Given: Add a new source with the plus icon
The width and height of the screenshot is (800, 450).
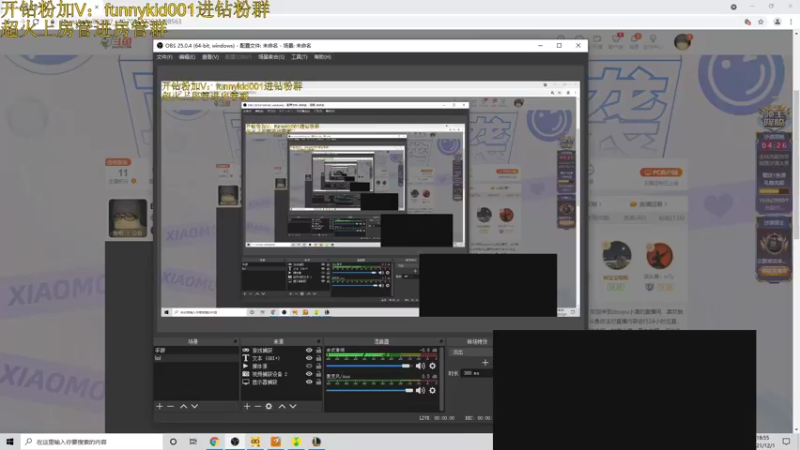Looking at the screenshot, I should 247,406.
